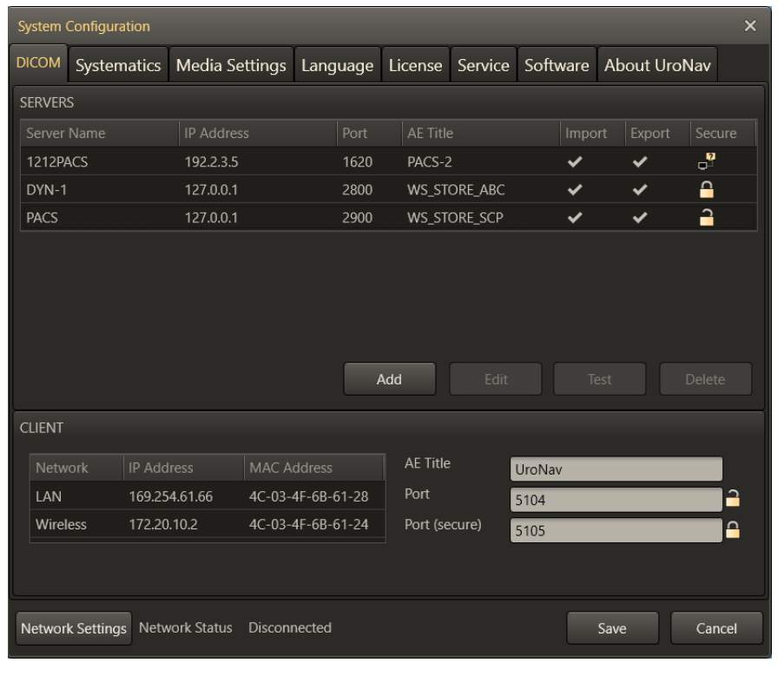Click the AE Title field containing UroNav
Image resolution: width=784 pixels, height=682 pixels.
(x=616, y=469)
